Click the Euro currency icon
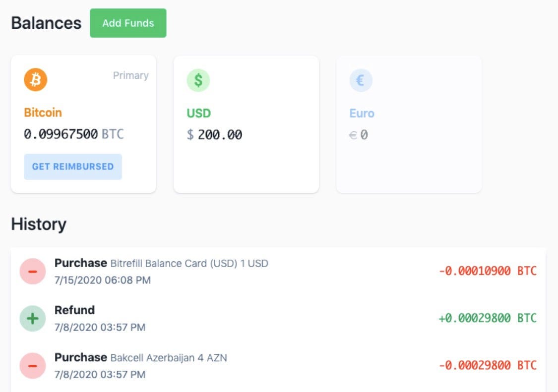 pyautogui.click(x=361, y=80)
